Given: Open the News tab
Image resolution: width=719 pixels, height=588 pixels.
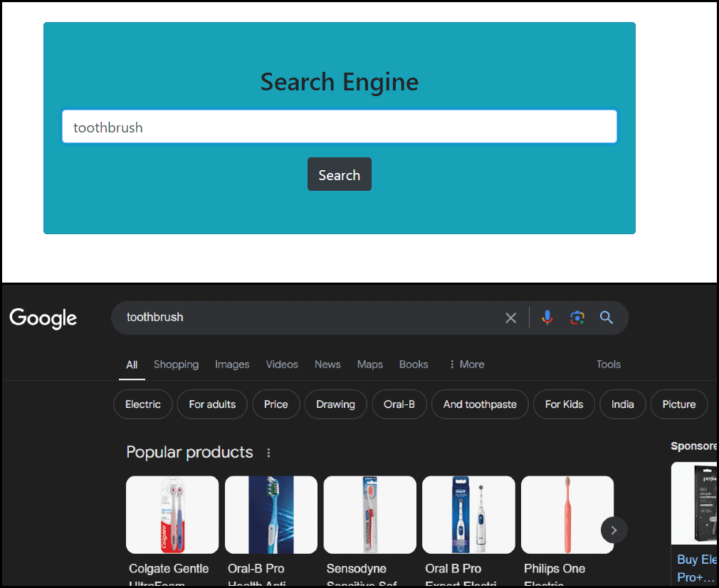Looking at the screenshot, I should click(x=327, y=364).
